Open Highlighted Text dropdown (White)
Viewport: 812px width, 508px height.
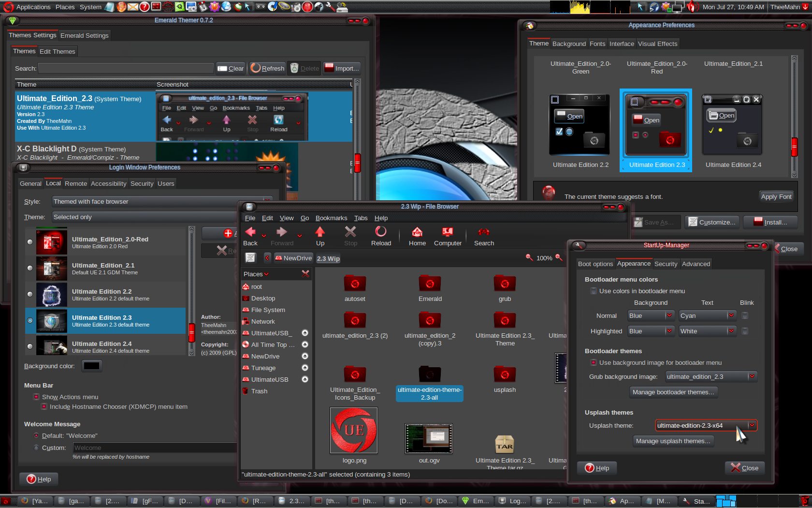[707, 331]
